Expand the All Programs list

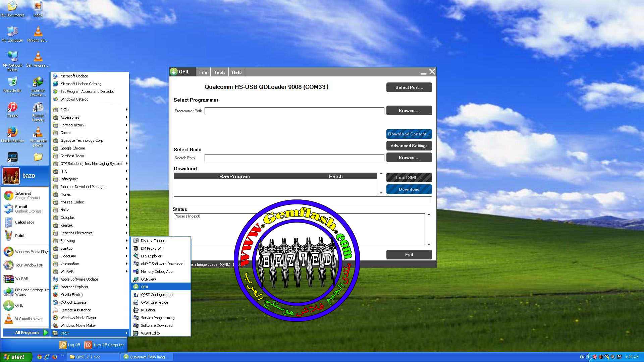26,333
